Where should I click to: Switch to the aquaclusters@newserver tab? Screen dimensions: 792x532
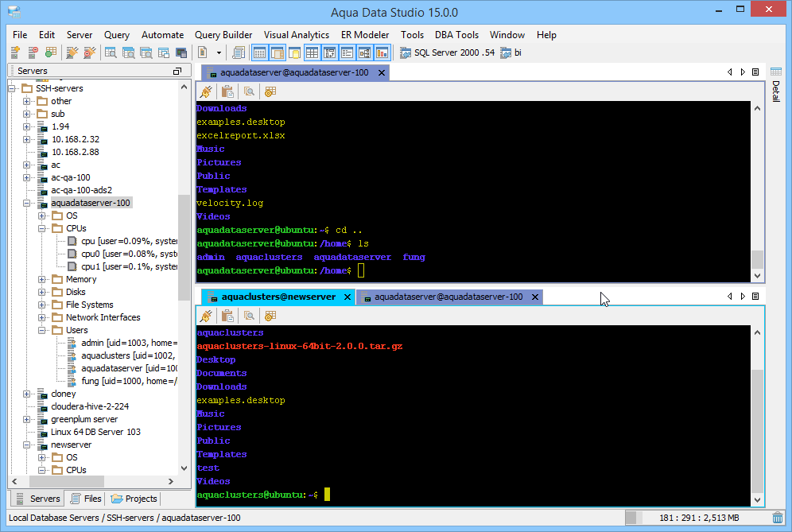click(x=278, y=297)
